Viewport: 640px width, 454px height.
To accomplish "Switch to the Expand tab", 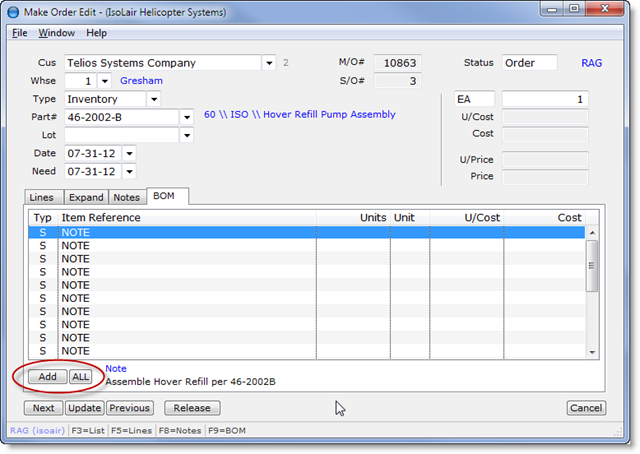I will click(86, 197).
